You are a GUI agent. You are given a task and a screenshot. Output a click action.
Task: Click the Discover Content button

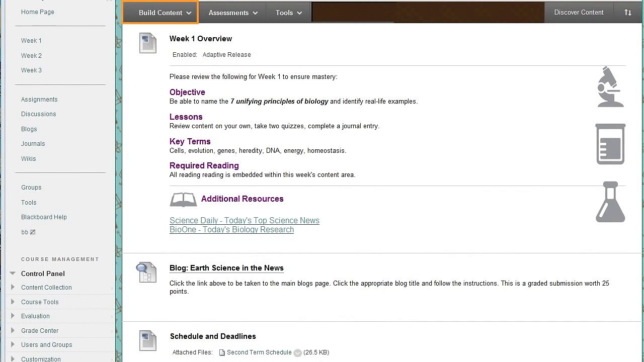coord(579,13)
